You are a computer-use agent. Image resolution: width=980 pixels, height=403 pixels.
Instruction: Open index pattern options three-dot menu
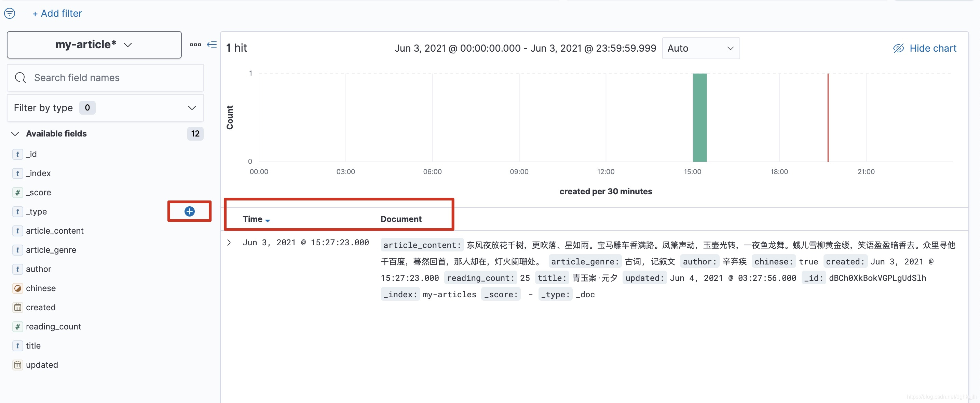click(195, 44)
